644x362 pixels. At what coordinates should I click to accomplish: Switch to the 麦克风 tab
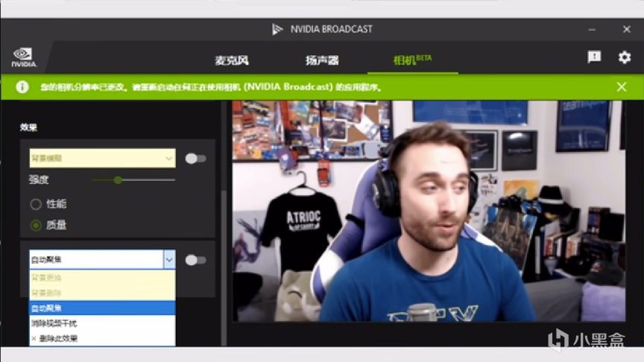click(232, 60)
